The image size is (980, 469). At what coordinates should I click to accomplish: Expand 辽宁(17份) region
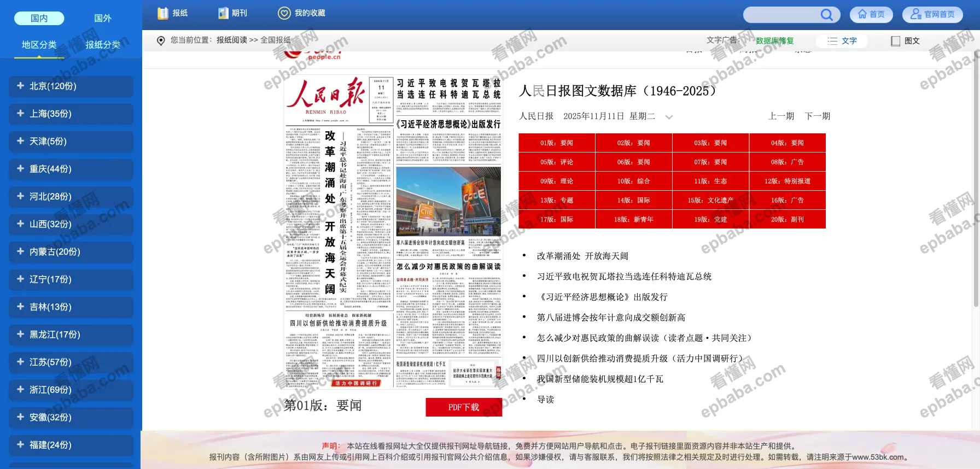[x=71, y=279]
